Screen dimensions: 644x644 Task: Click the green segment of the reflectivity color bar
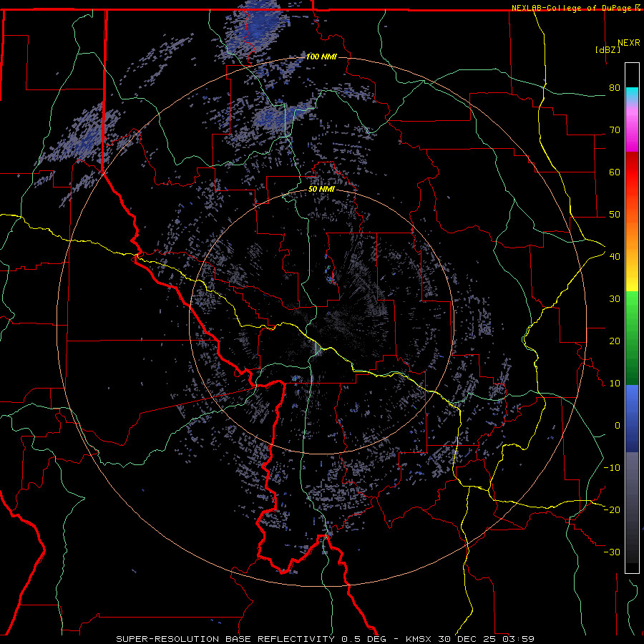632,338
